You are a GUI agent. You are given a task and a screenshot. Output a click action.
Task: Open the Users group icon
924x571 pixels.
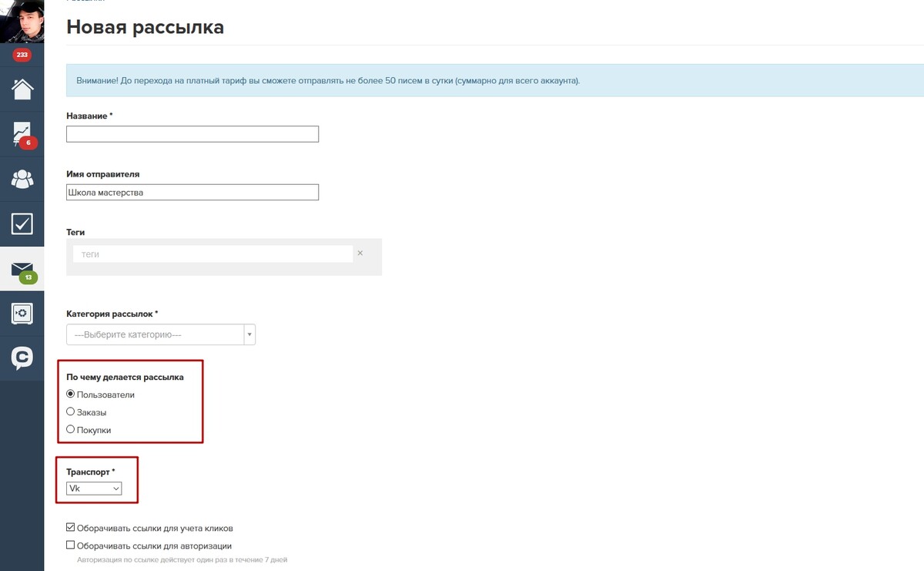point(22,180)
